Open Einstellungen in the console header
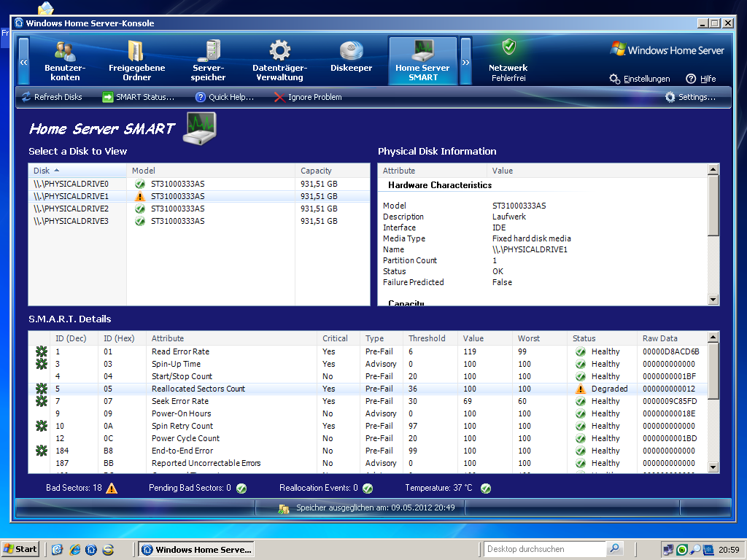 click(x=640, y=79)
